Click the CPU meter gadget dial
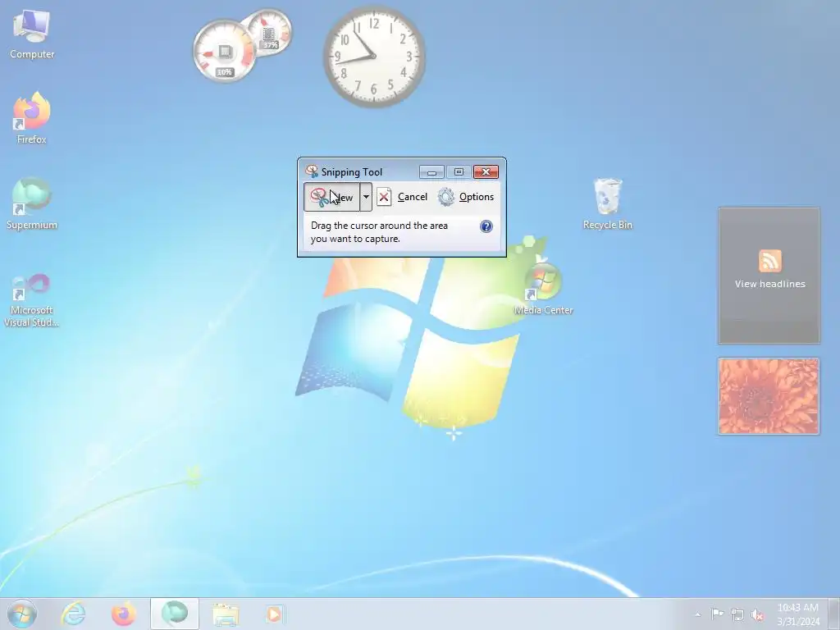840x630 pixels. point(224,52)
